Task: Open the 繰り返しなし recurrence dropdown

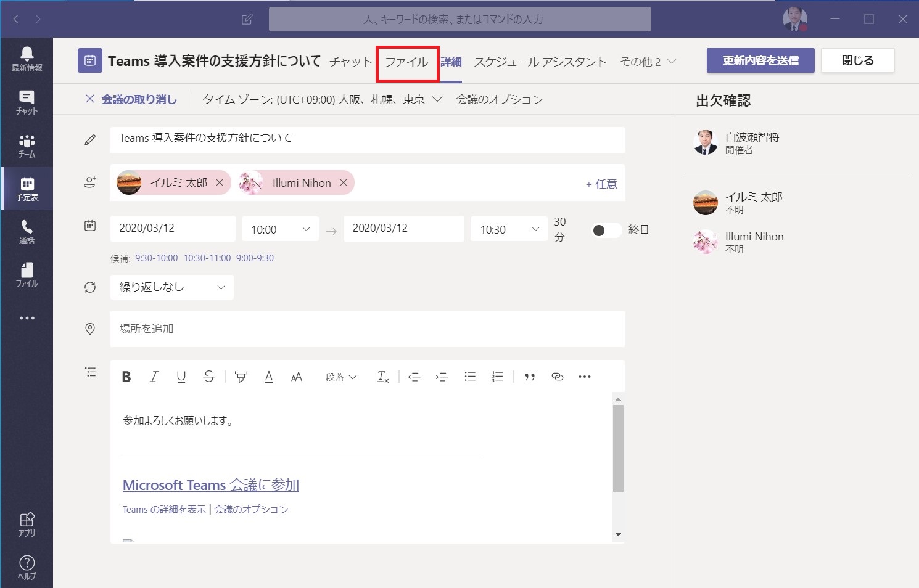Action: click(x=171, y=287)
